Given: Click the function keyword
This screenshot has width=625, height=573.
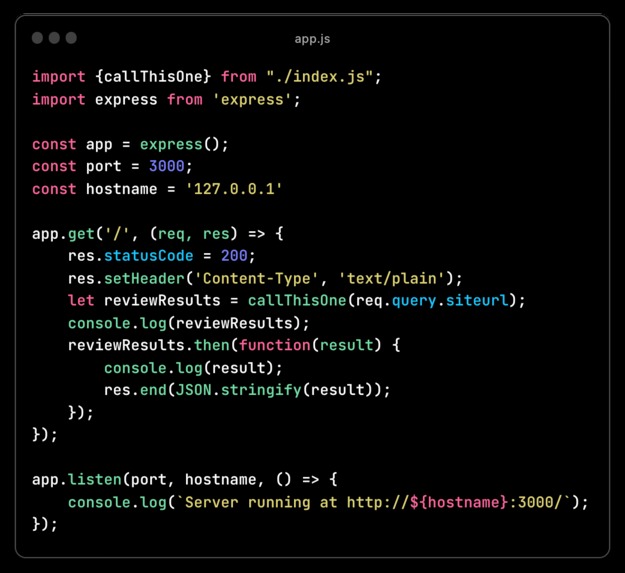Looking at the screenshot, I should click(x=275, y=345).
